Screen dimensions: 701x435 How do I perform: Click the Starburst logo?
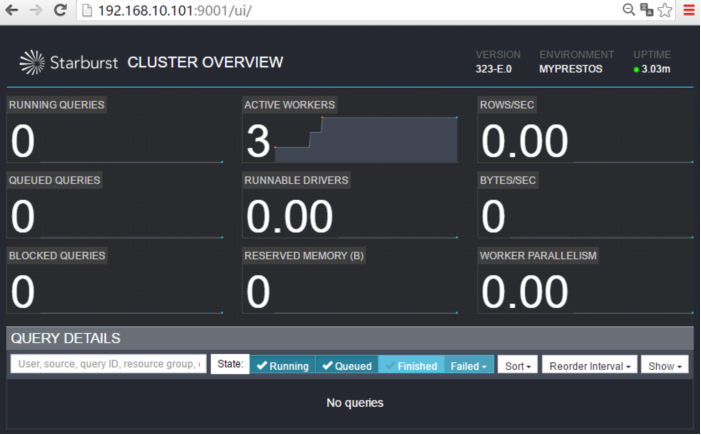69,62
